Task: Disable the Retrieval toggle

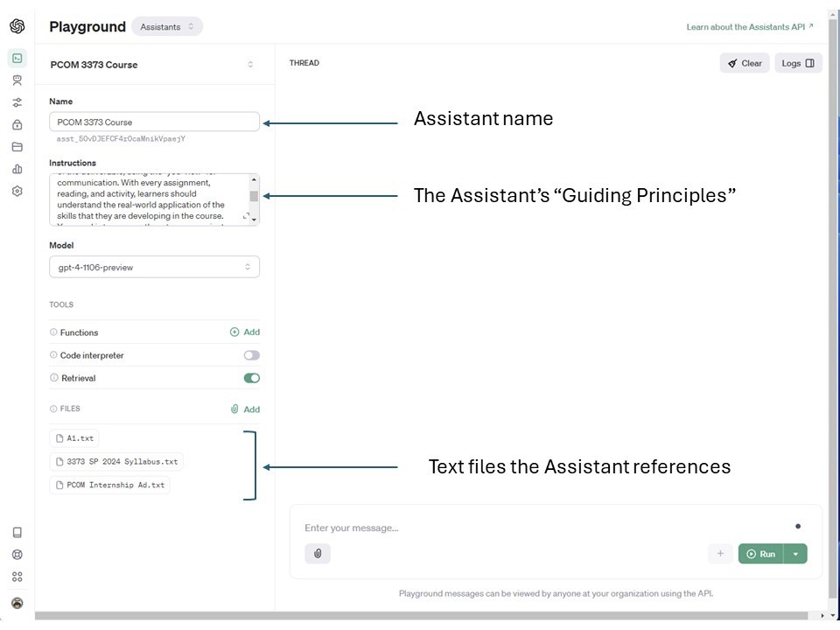Action: [x=252, y=378]
